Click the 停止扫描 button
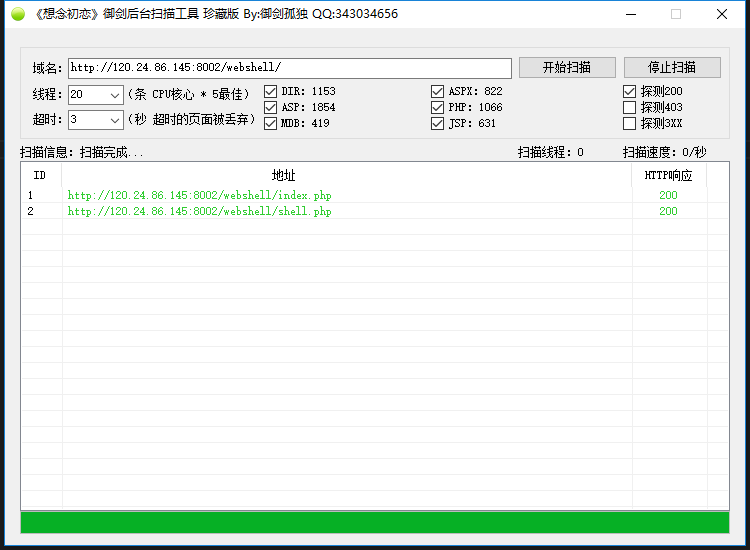 (672, 68)
